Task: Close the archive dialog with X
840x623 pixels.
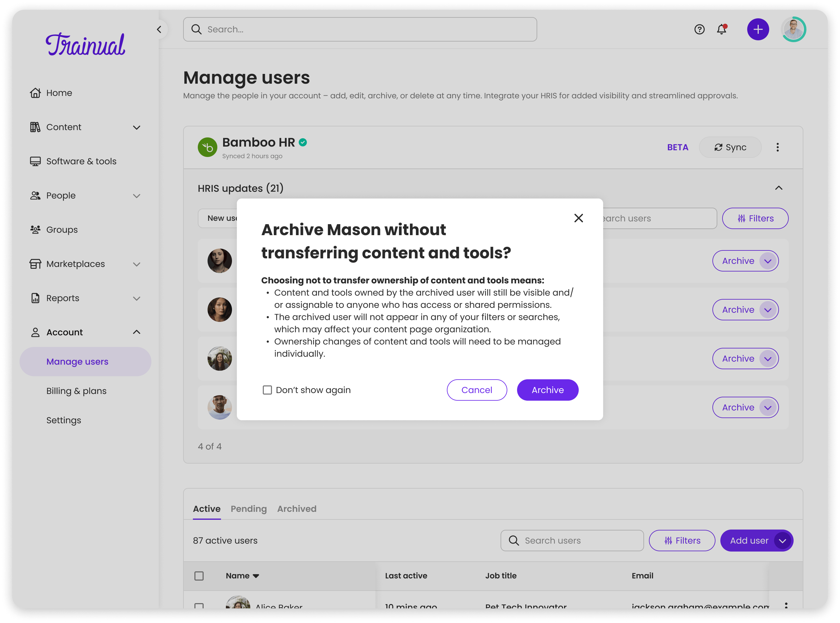Action: [x=578, y=218]
